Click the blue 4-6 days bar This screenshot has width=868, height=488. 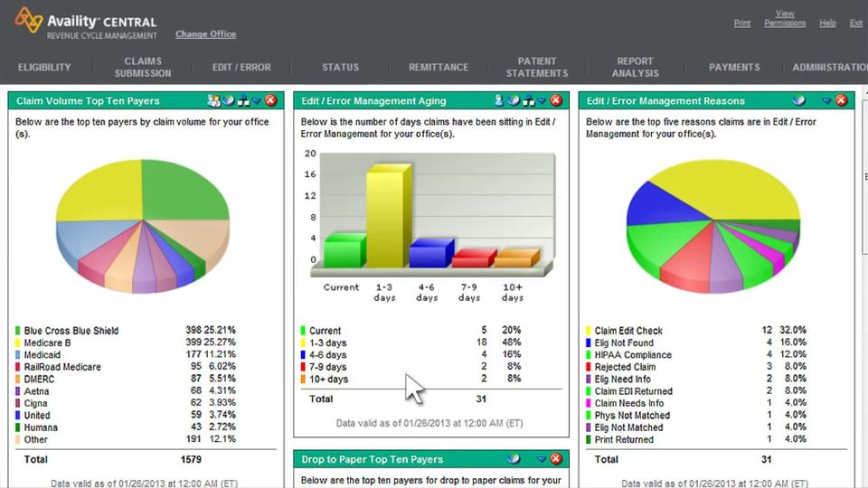[431, 253]
